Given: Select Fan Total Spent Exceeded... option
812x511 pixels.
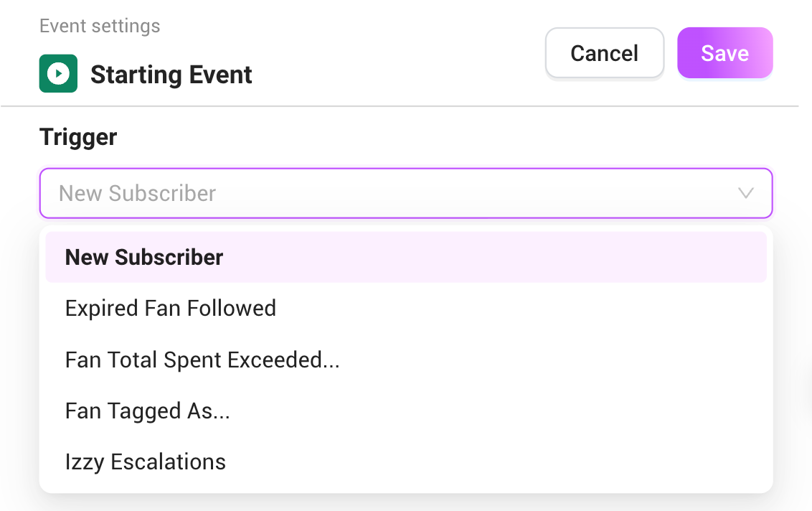Looking at the screenshot, I should coord(202,360).
